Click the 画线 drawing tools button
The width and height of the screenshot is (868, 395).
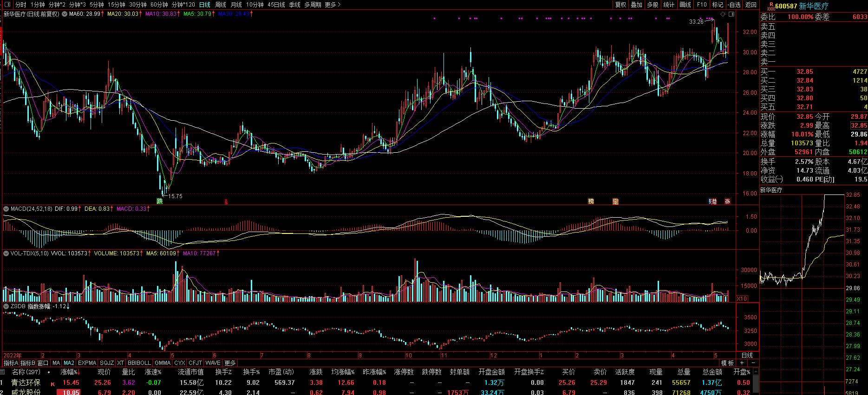click(685, 5)
